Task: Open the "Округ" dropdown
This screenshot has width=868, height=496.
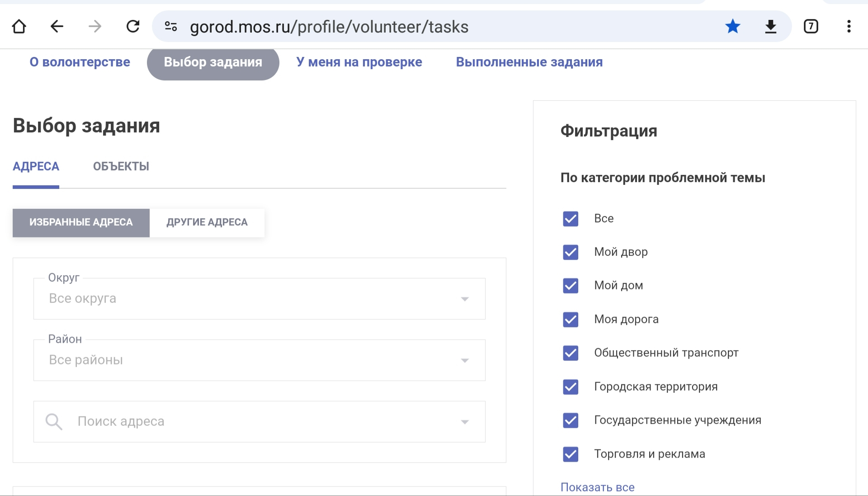Action: [259, 299]
